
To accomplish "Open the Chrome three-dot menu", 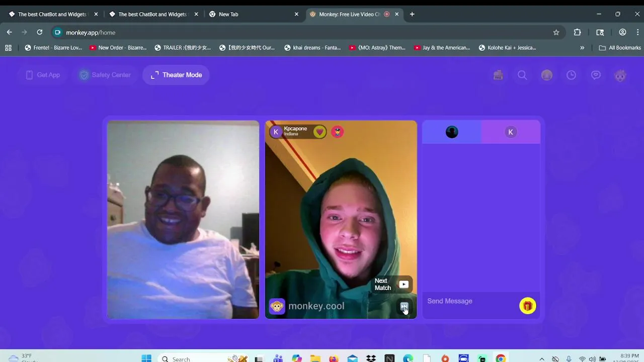I will (637, 32).
